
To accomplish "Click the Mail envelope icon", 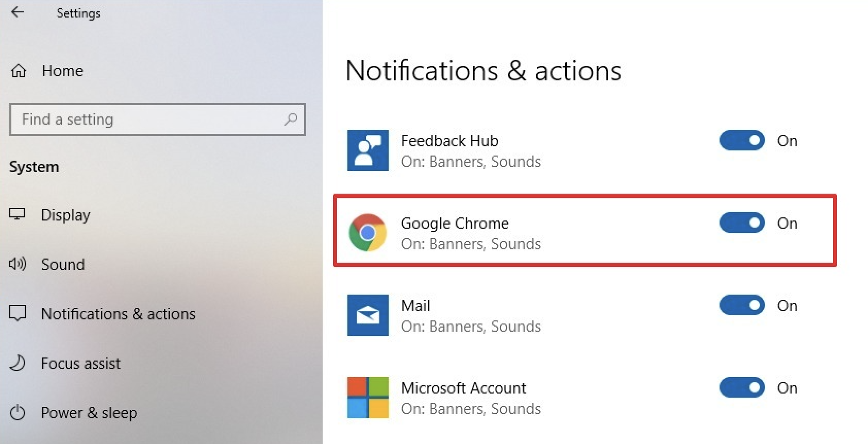I will (368, 315).
